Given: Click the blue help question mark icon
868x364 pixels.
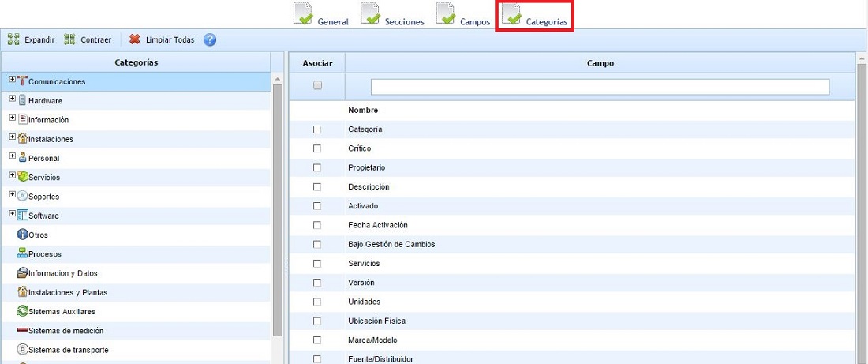Looking at the screenshot, I should 210,39.
